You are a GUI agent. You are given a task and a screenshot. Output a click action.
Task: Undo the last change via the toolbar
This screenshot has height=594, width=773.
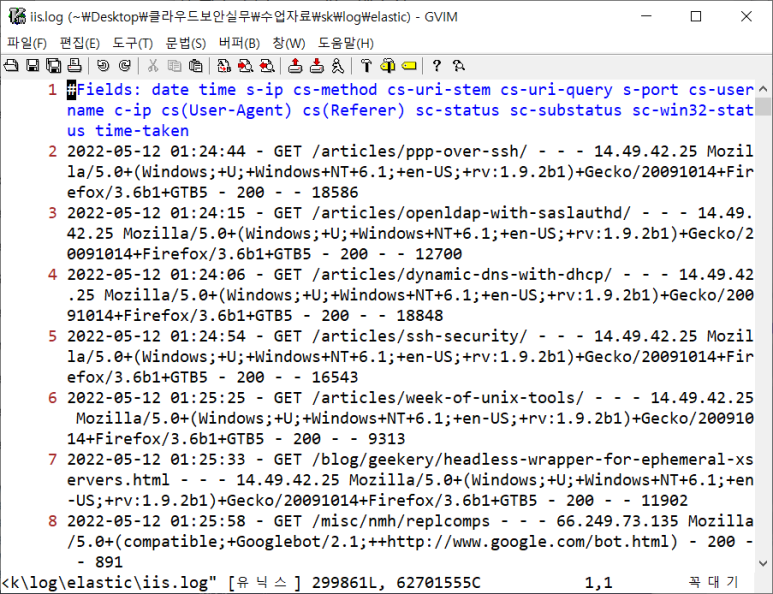103,66
